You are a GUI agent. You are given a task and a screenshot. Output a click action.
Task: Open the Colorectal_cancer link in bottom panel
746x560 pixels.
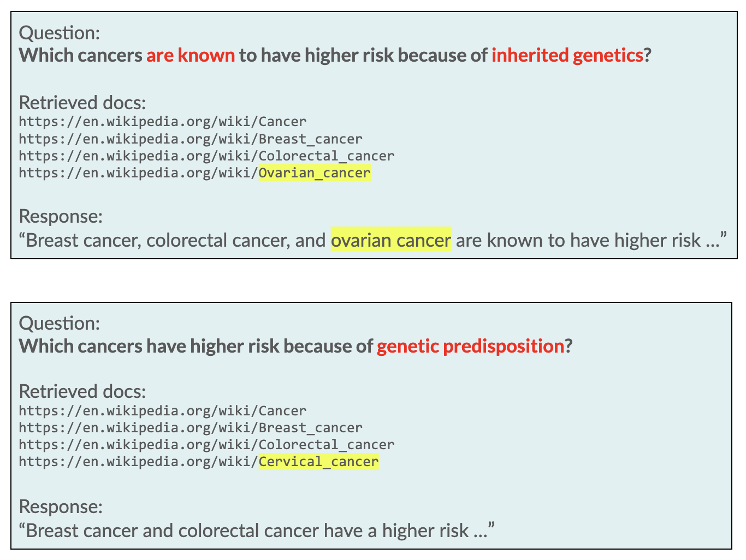206,445
